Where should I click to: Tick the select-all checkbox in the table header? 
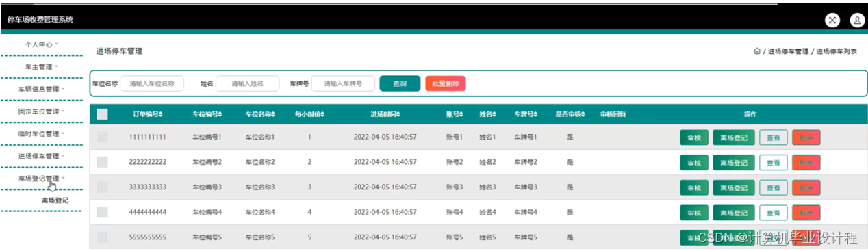pyautogui.click(x=102, y=114)
